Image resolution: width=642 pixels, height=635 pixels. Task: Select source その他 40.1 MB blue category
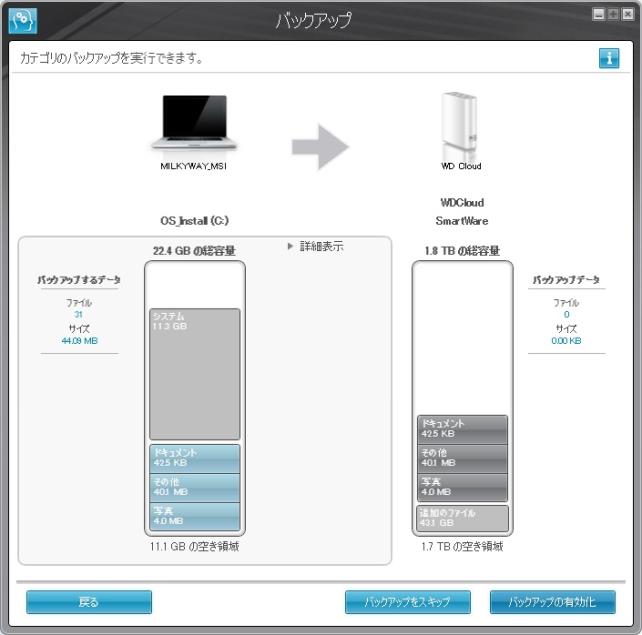(x=194, y=488)
